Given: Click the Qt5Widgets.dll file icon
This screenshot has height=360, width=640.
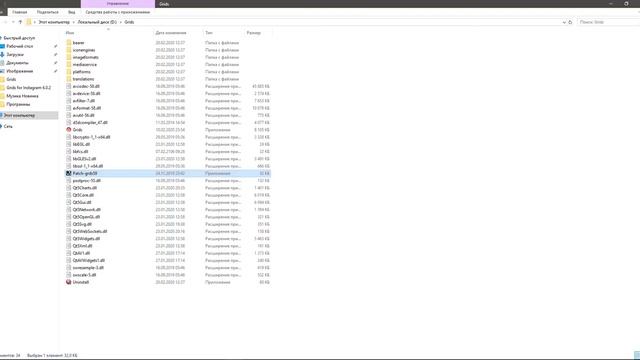Looking at the screenshot, I should coord(69,238).
